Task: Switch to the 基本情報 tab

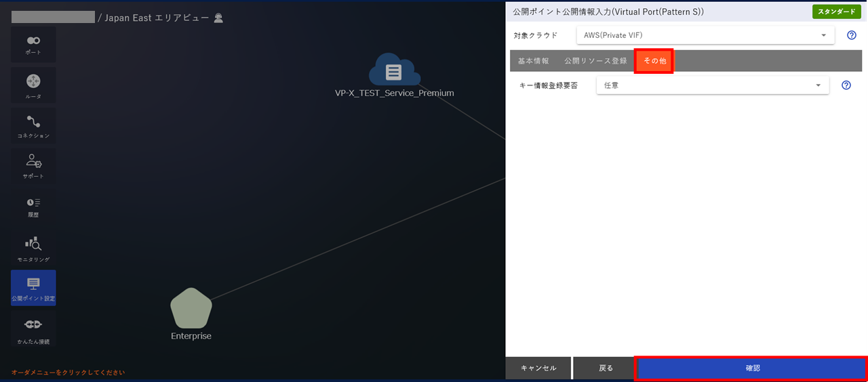Action: [x=534, y=61]
